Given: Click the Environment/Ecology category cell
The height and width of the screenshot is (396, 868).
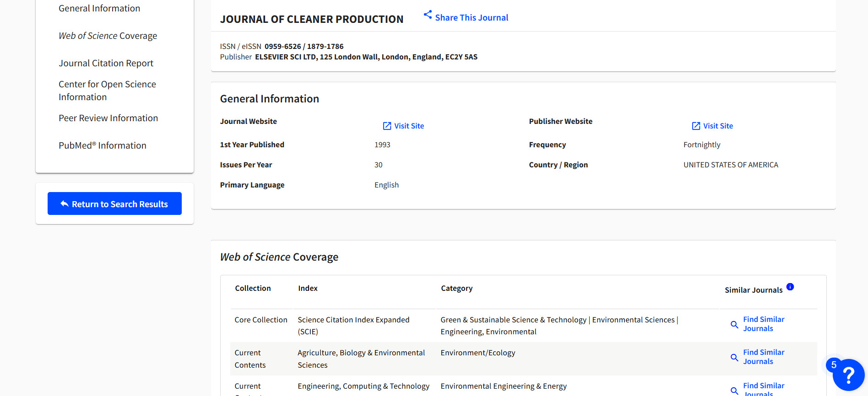Looking at the screenshot, I should 478,353.
